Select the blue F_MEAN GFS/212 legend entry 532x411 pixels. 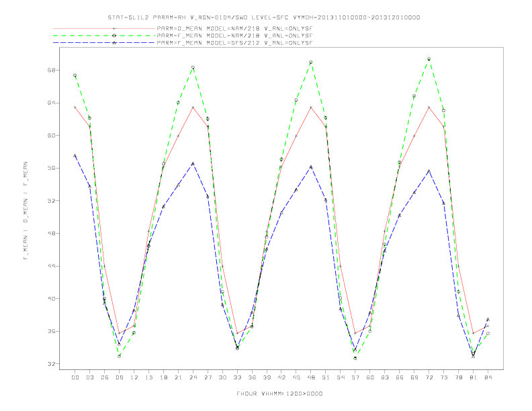point(234,43)
